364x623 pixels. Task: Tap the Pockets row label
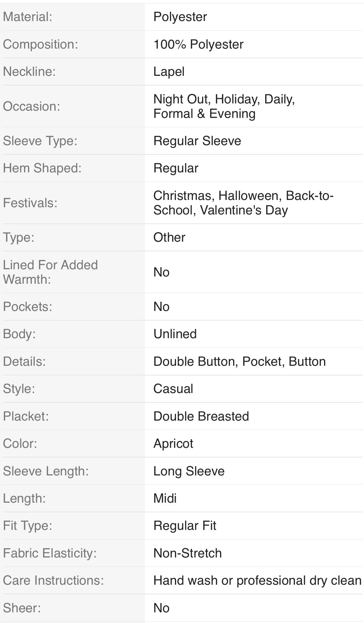(x=28, y=307)
